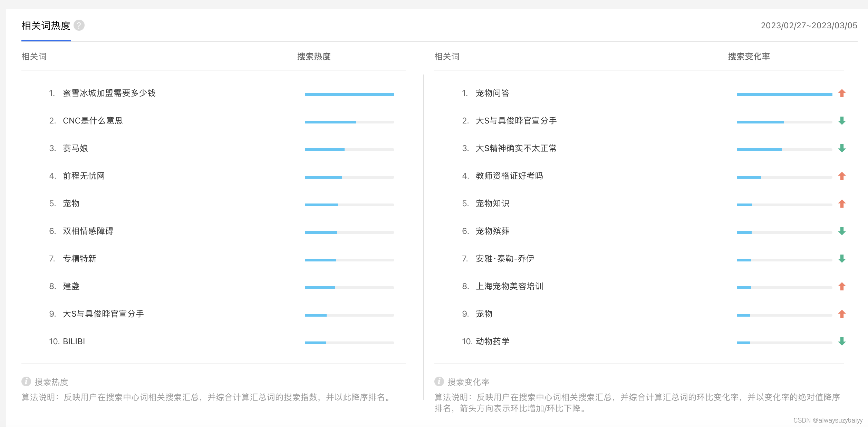Click the red up arrow for 宠物问答

pos(842,93)
